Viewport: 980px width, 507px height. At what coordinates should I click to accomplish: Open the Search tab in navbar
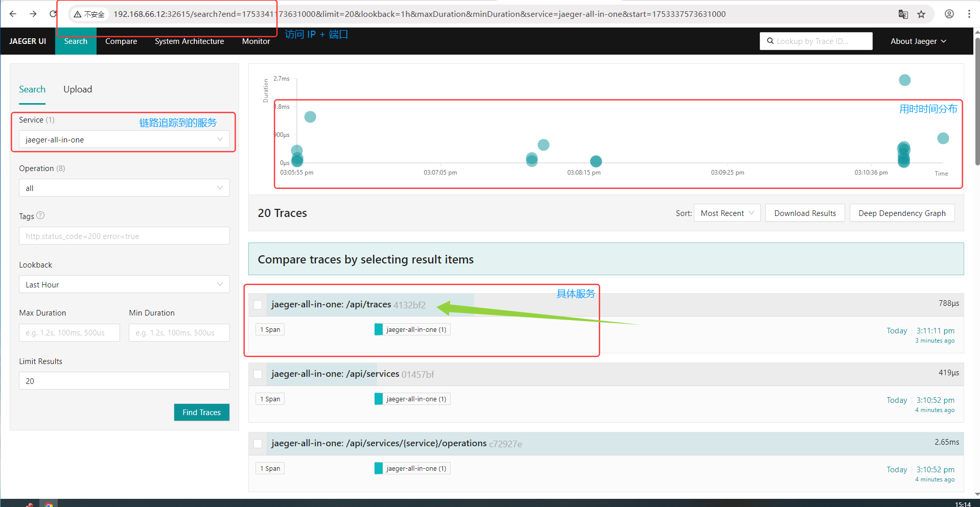[x=76, y=41]
